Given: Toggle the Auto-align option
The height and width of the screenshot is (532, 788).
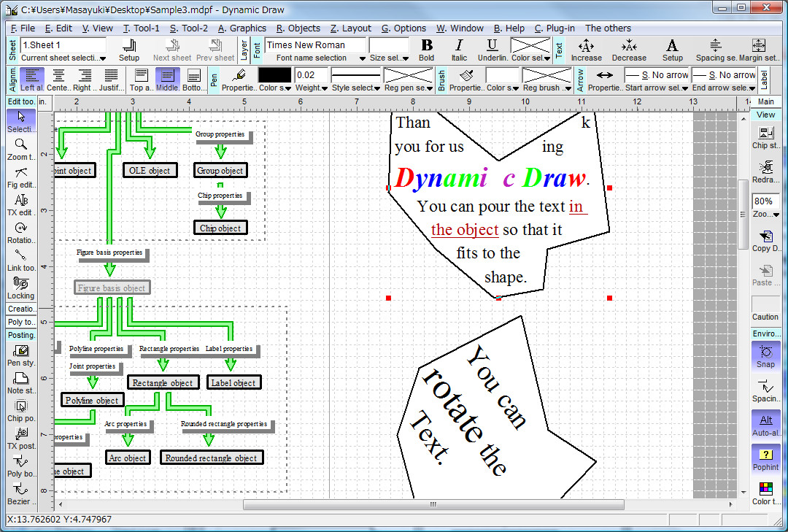Looking at the screenshot, I should click(x=766, y=425).
